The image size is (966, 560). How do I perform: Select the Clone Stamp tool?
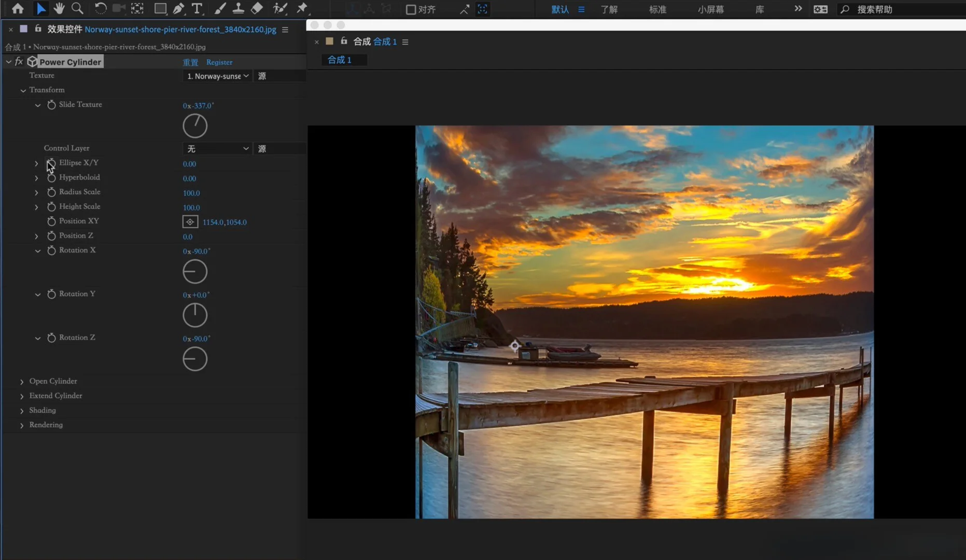coord(238,8)
